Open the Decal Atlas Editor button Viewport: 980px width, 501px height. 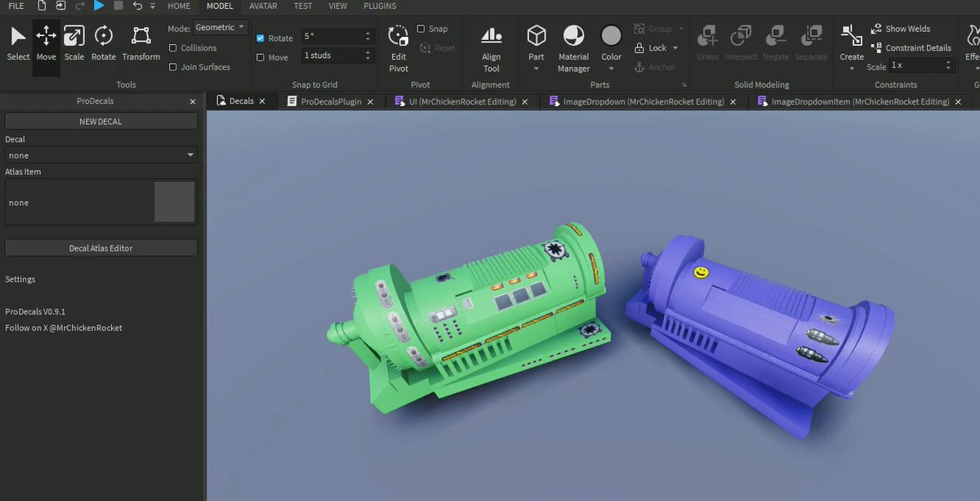tap(101, 248)
